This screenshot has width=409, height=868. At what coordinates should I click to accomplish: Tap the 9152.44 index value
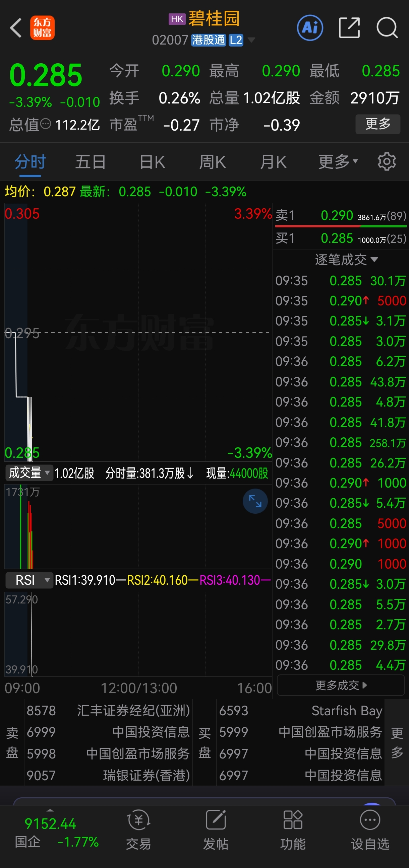pos(50,823)
